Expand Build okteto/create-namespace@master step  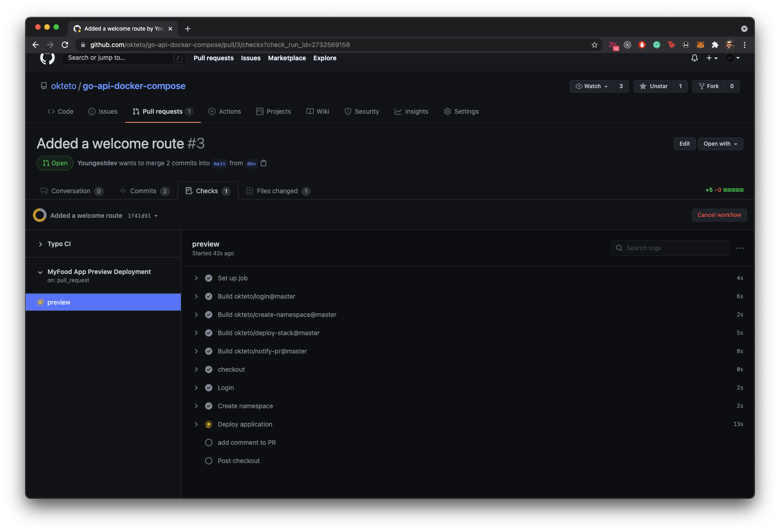(196, 315)
